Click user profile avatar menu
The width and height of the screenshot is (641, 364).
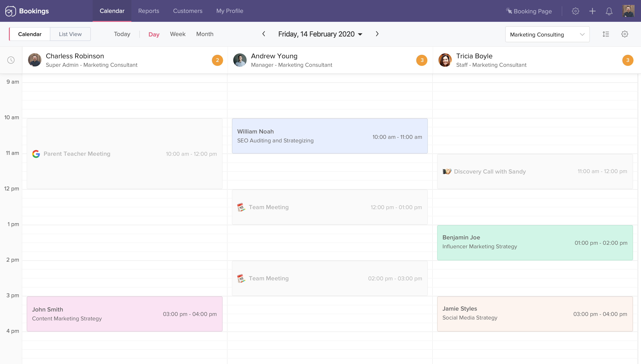click(x=628, y=11)
